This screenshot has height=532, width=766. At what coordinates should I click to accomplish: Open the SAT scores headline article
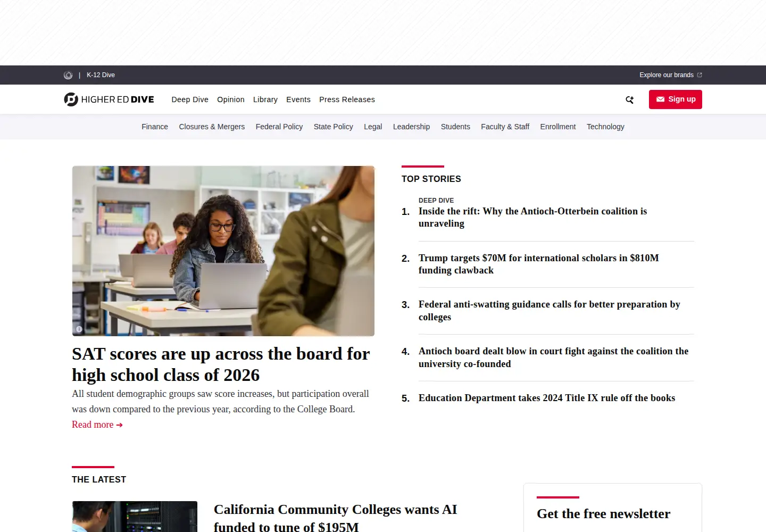pos(221,364)
